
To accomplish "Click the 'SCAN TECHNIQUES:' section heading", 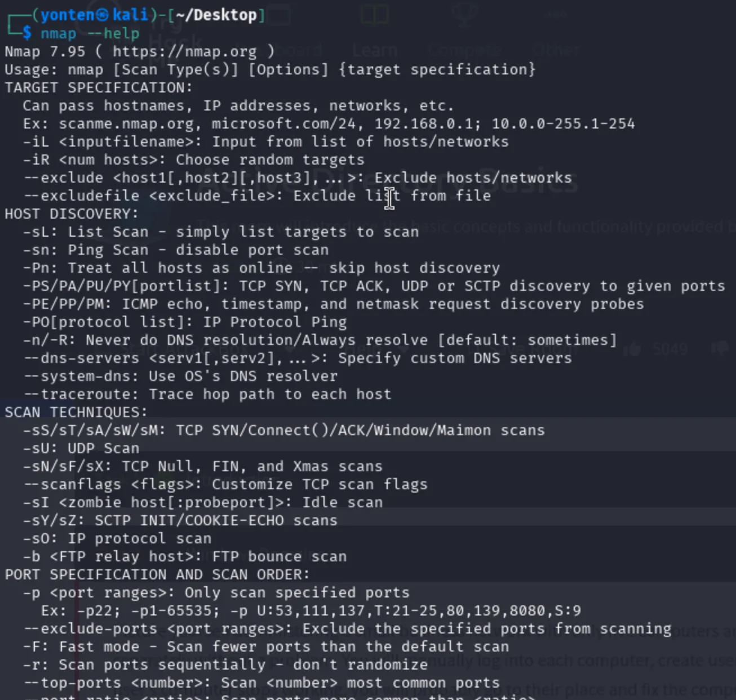I will point(76,413).
